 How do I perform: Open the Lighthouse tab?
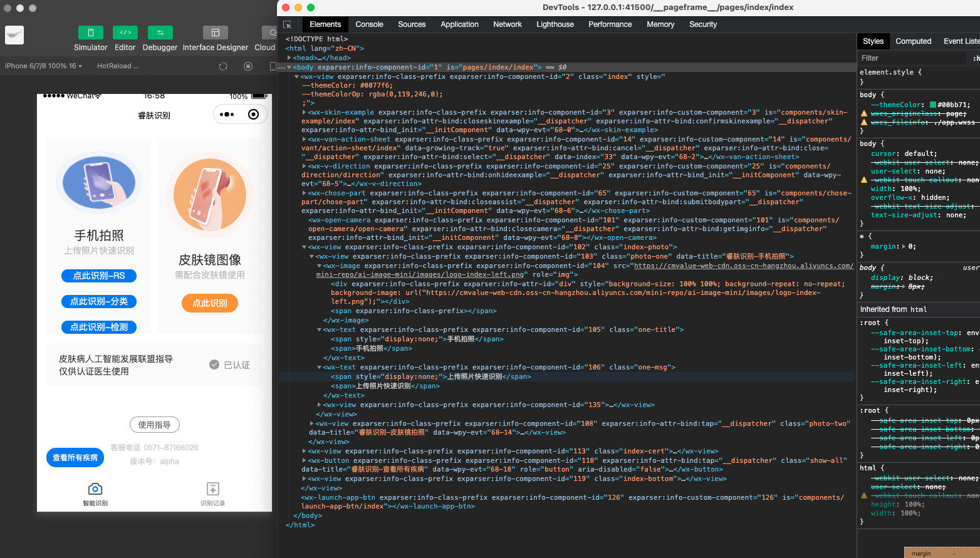click(555, 24)
